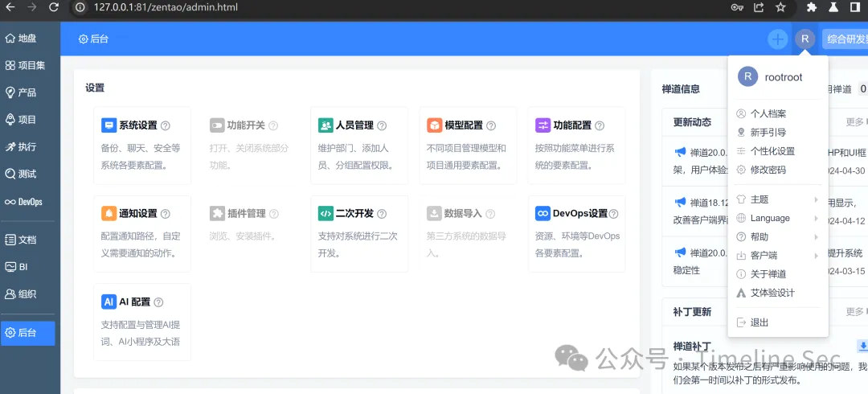Screen dimensions: 868x394
Task: Click the AI 配置 icon
Action: [108, 302]
